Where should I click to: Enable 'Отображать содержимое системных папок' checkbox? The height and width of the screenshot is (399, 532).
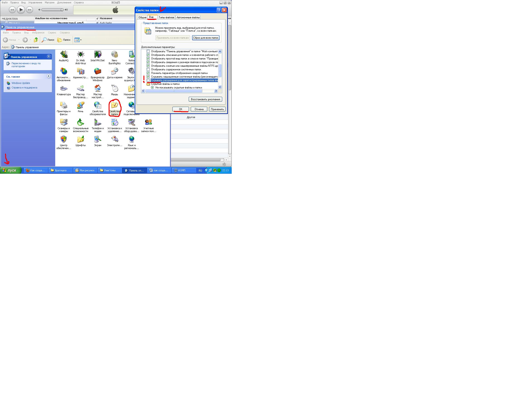coord(148,69)
